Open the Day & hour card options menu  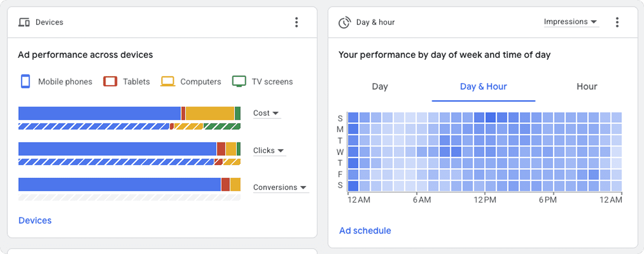(x=616, y=22)
